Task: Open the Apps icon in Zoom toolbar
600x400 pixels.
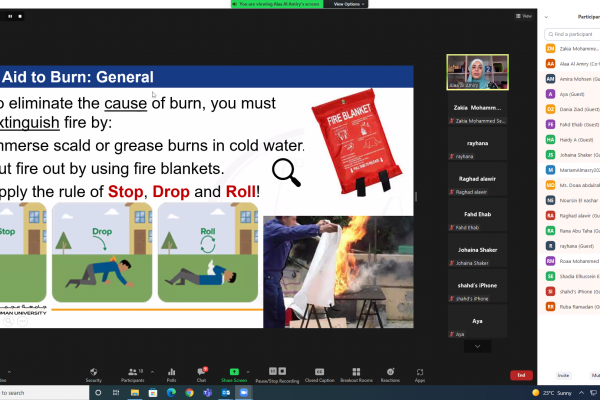Action: (420, 373)
